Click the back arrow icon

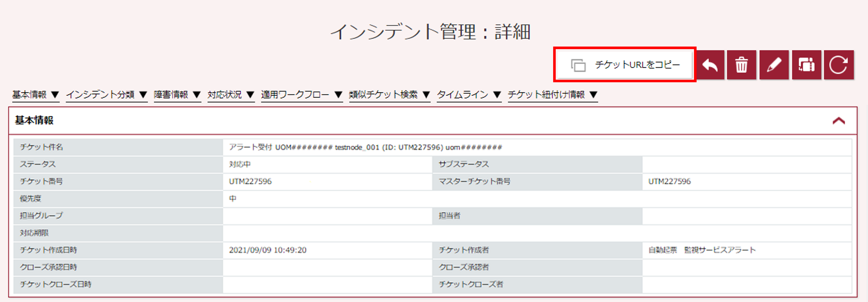click(x=710, y=65)
